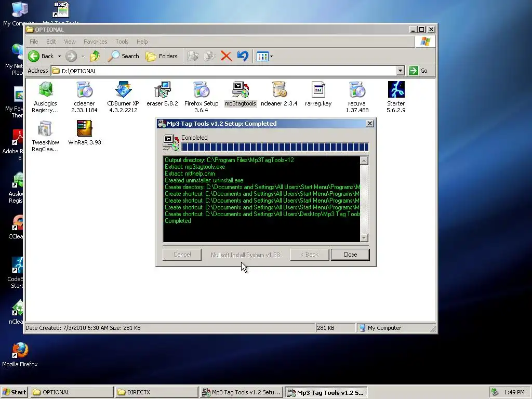Screen dimensions: 532x399
Task: Click the Copy To toolbar icon
Action: point(209,56)
